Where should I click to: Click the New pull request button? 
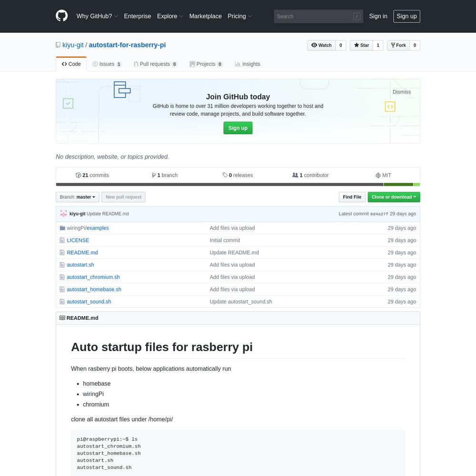point(123,197)
